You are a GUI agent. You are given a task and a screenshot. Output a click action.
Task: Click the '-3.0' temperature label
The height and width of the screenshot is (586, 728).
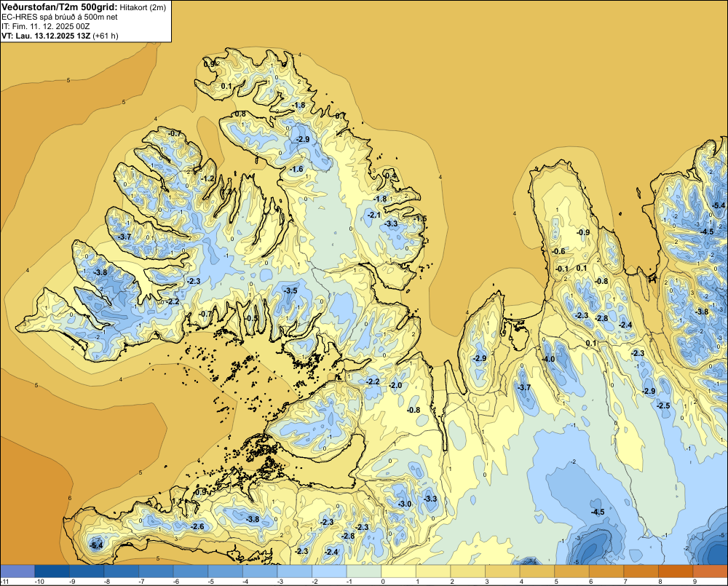pyautogui.click(x=404, y=504)
